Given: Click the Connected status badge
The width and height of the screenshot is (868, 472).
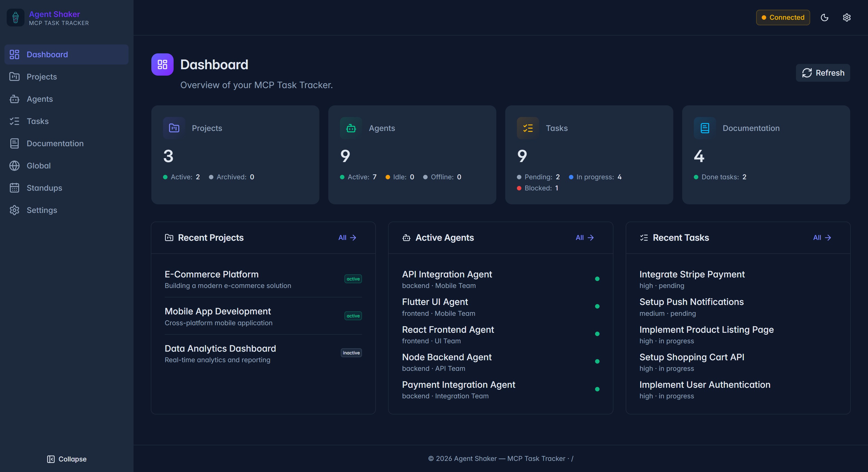Looking at the screenshot, I should click(x=783, y=18).
